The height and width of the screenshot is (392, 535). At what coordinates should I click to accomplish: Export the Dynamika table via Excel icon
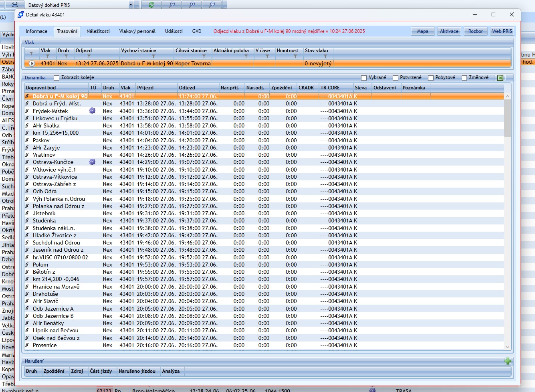click(500, 78)
